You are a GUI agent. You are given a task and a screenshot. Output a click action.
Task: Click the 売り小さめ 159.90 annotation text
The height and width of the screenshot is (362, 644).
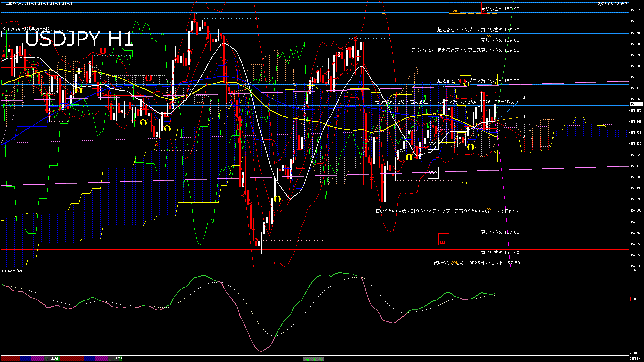point(500,9)
